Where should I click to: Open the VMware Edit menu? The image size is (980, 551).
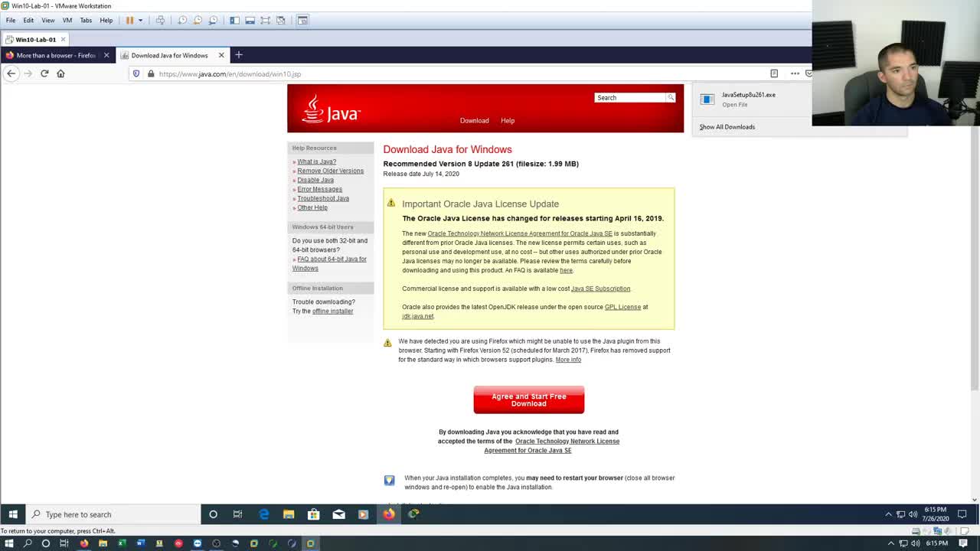pyautogui.click(x=28, y=20)
